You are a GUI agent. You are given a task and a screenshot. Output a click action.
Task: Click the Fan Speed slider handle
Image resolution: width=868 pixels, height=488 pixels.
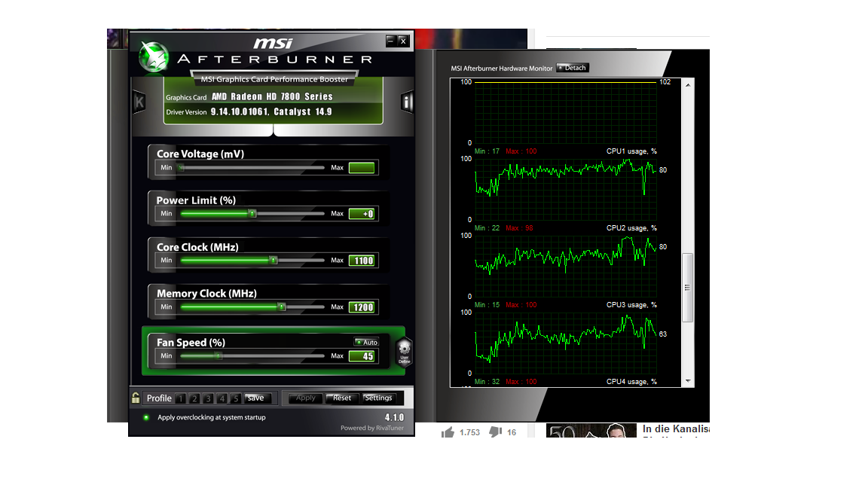(x=219, y=355)
